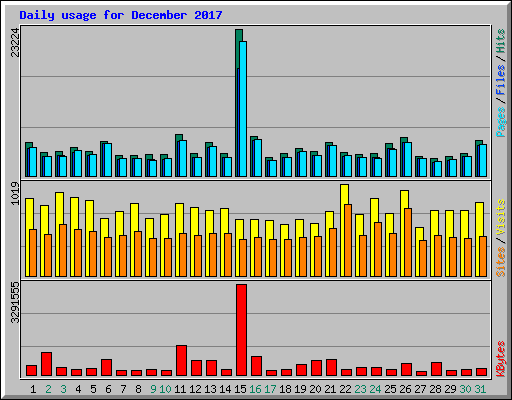Click day 10 on the x-axis
Viewport: 512px width, 400px height.
click(x=165, y=389)
